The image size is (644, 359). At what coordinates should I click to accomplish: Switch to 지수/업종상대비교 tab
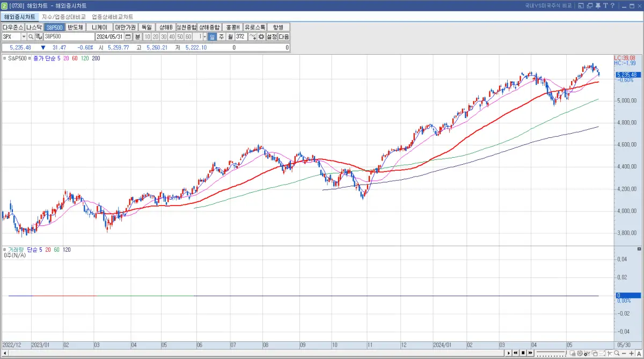coord(64,17)
